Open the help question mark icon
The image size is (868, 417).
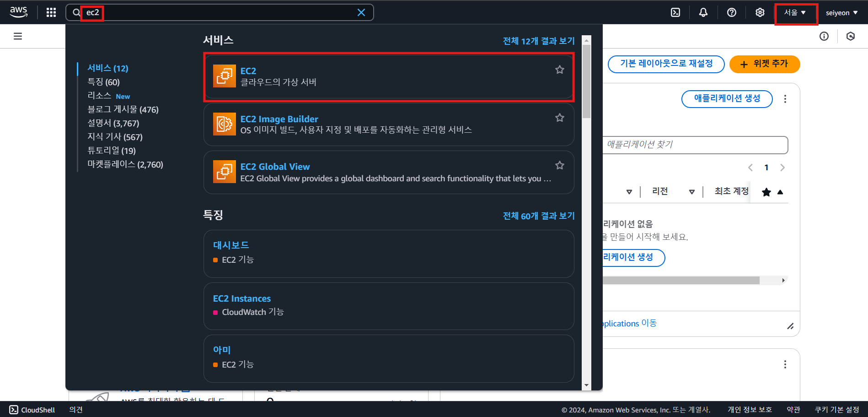732,13
